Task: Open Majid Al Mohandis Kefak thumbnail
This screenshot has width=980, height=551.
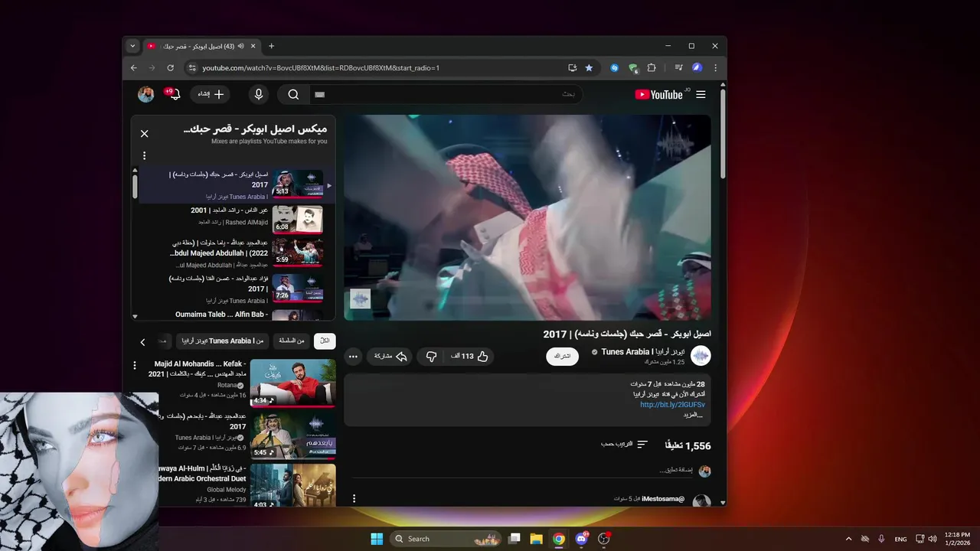Action: (292, 383)
